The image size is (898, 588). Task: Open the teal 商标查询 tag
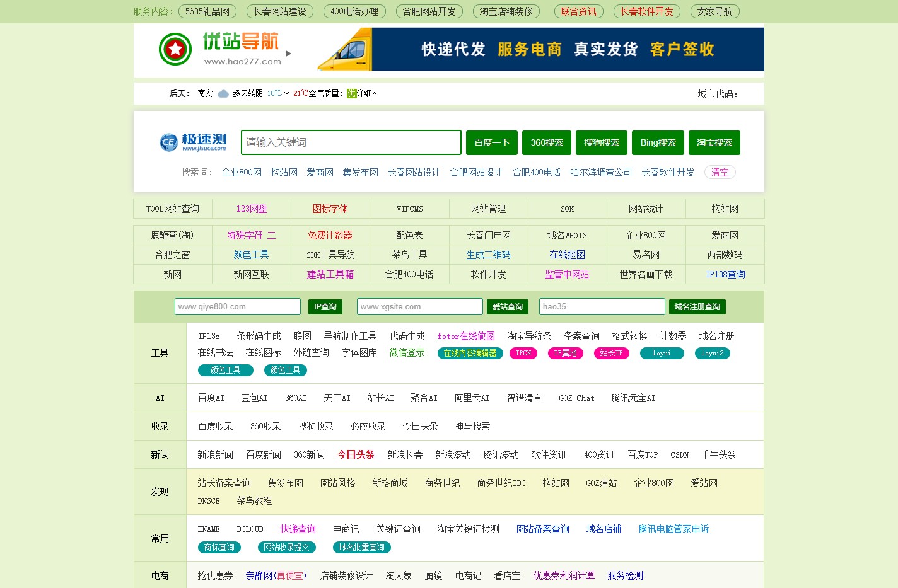pyautogui.click(x=219, y=547)
